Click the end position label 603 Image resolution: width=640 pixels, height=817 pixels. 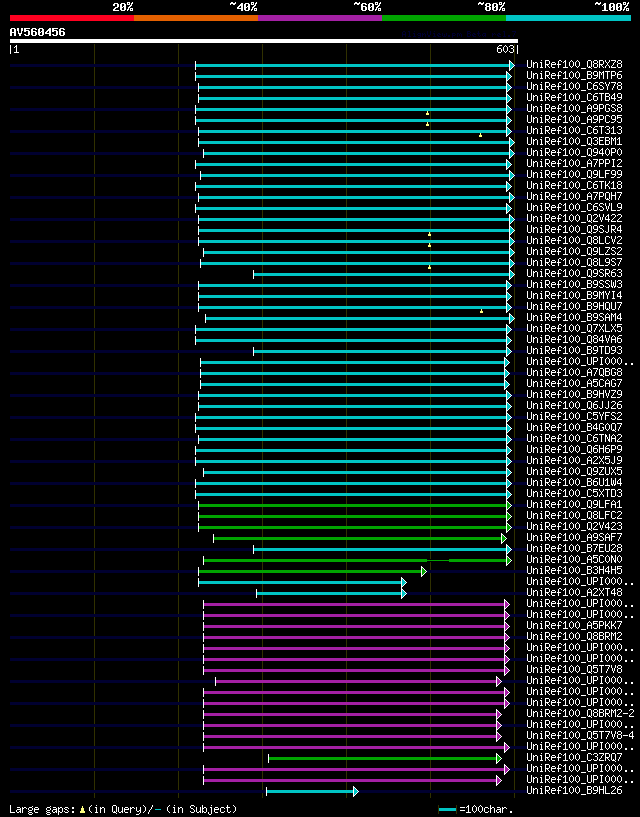pyautogui.click(x=505, y=49)
